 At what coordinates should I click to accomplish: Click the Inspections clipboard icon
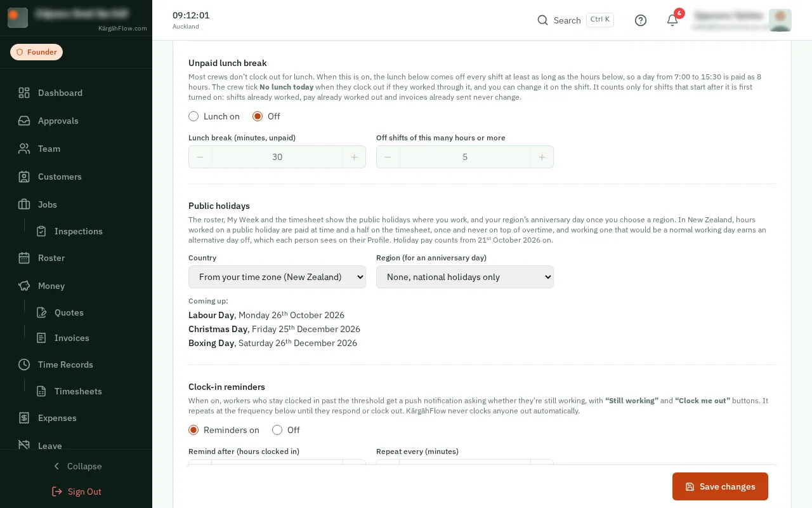(x=41, y=231)
